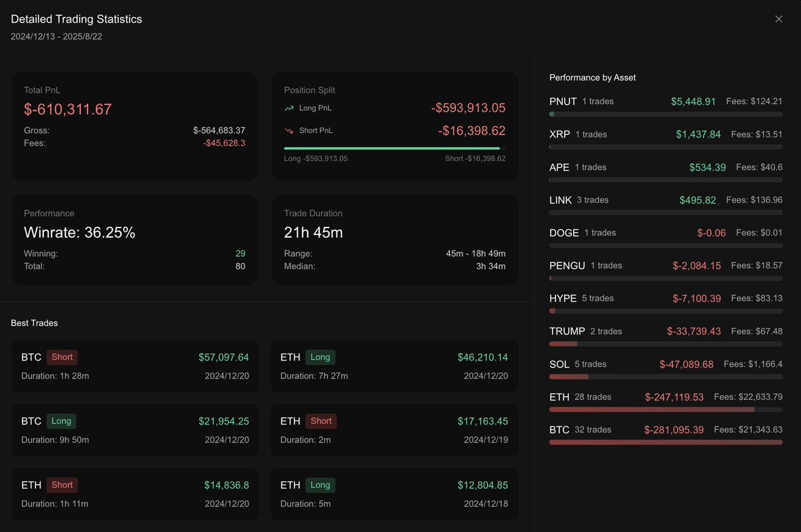
Task: Click the ETH 28 trades progress bar
Action: (x=665, y=409)
